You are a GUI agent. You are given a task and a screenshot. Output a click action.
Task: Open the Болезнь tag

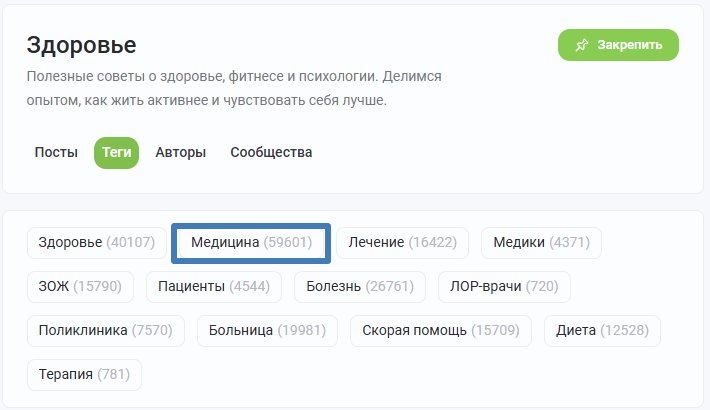(360, 287)
